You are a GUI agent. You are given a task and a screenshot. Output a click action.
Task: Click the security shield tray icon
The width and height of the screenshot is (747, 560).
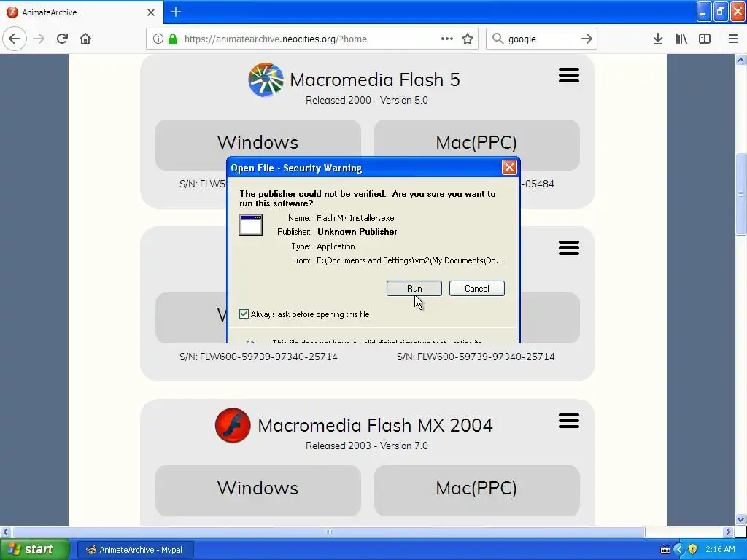click(693, 550)
